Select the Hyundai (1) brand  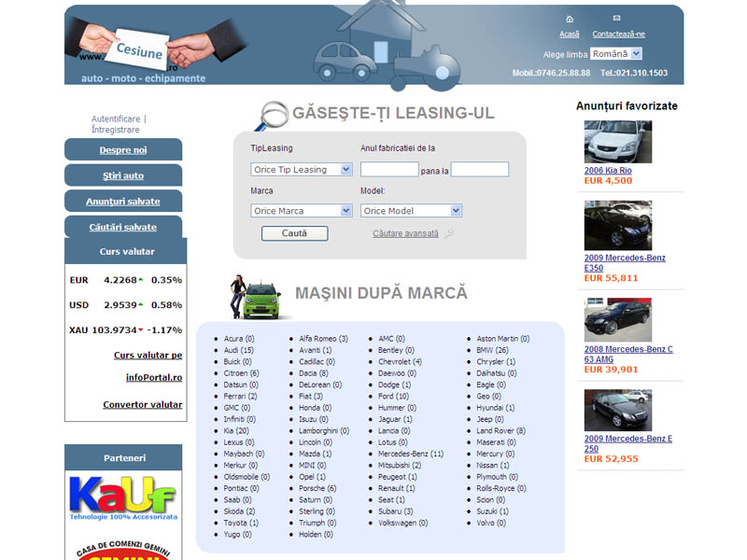tap(496, 408)
